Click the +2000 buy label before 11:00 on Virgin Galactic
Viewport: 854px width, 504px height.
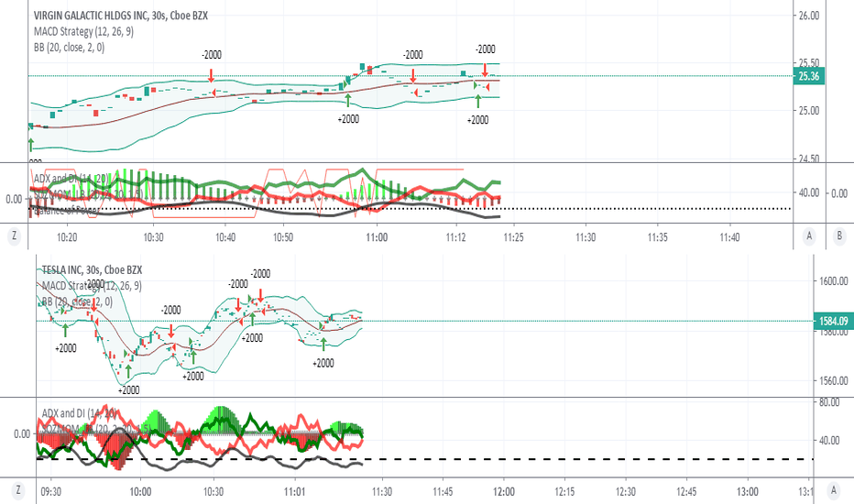tap(348, 119)
